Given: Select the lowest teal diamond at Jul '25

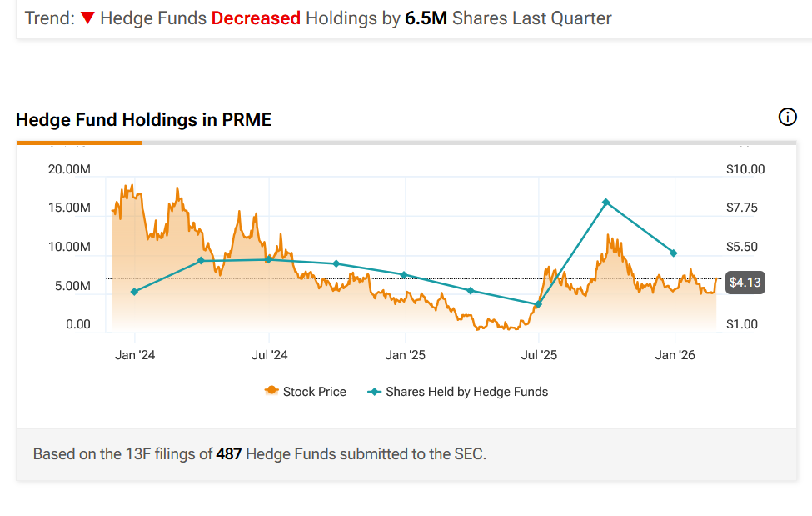Looking at the screenshot, I should pos(538,304).
